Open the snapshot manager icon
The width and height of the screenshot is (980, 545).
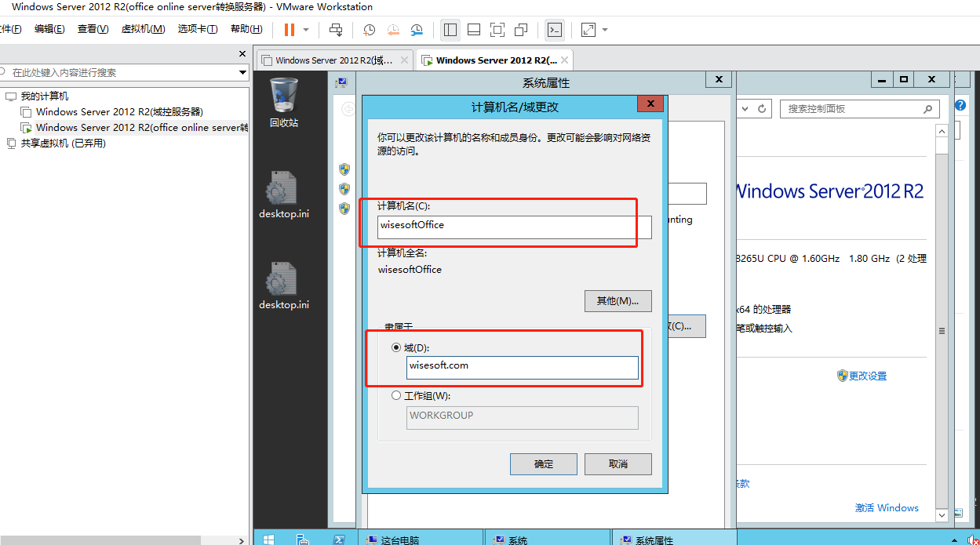tap(417, 30)
